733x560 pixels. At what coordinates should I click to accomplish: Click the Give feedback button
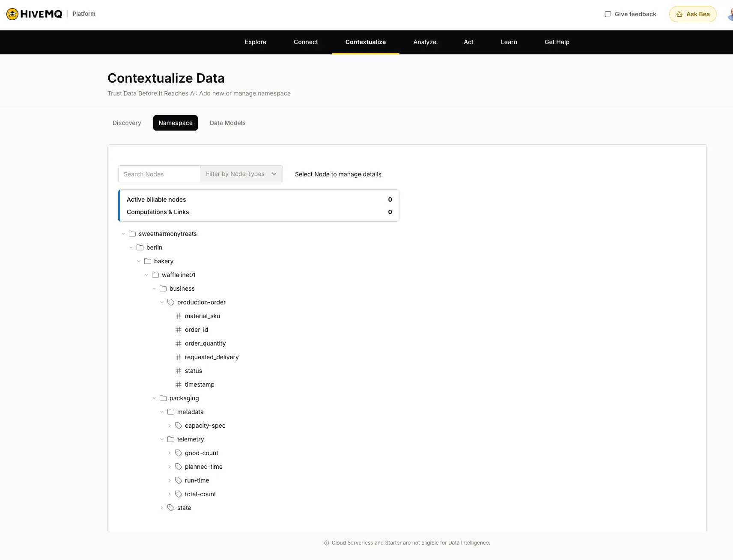[630, 14]
